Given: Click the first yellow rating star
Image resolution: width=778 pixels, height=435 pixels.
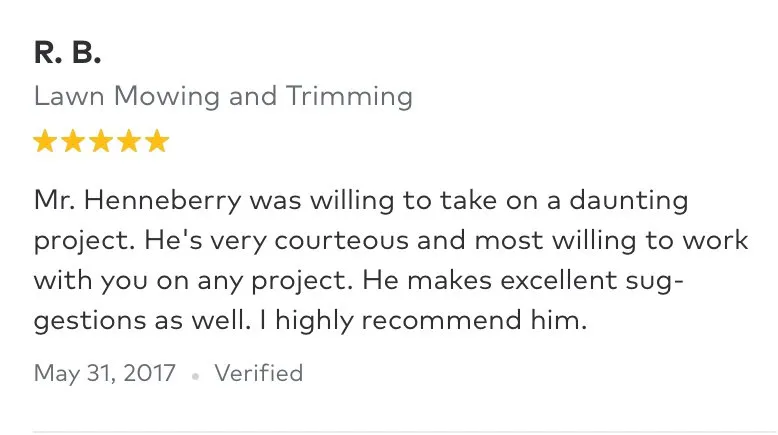Looking at the screenshot, I should tap(46, 142).
